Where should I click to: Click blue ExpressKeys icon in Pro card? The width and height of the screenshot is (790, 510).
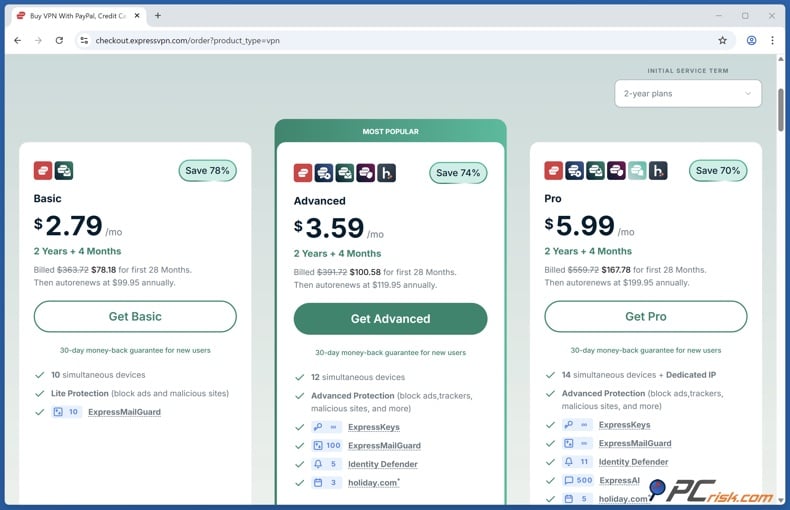(574, 170)
